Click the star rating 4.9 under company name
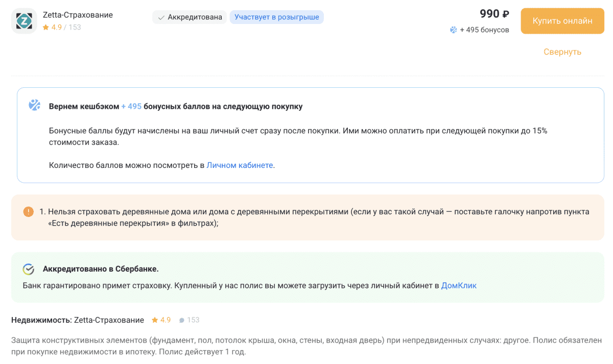 click(x=52, y=27)
